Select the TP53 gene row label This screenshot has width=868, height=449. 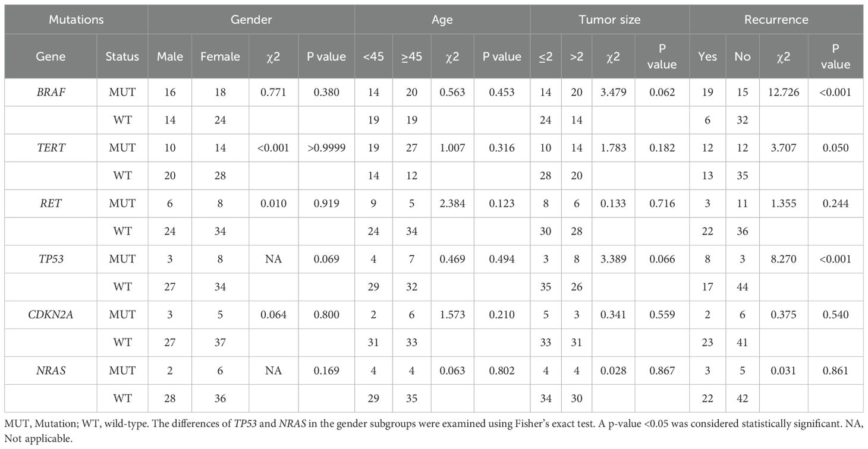coord(51,260)
